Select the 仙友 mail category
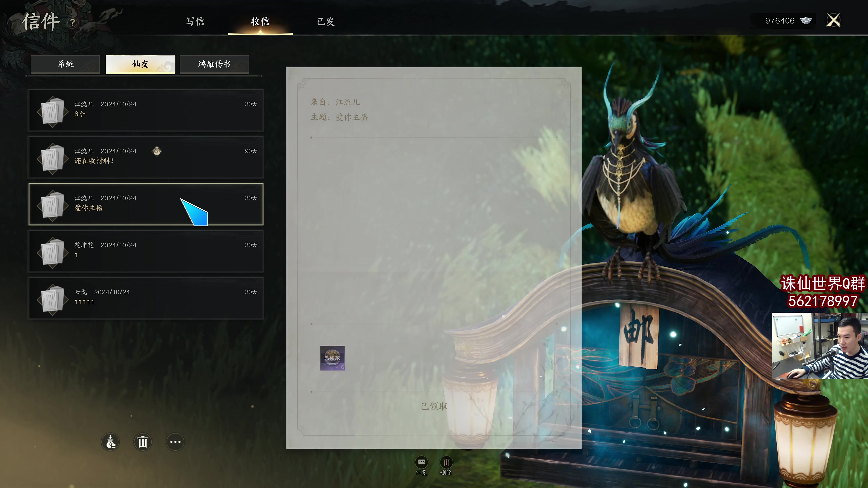 pos(141,64)
